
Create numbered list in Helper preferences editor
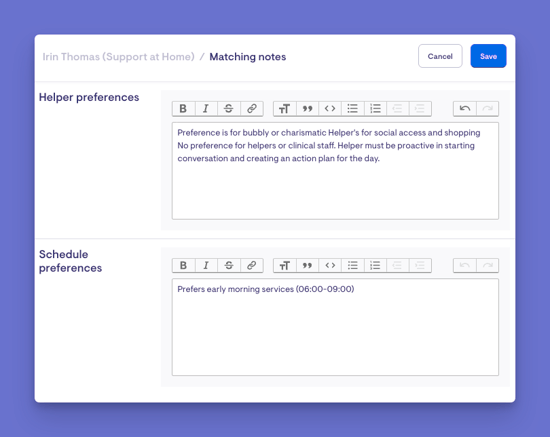375,109
